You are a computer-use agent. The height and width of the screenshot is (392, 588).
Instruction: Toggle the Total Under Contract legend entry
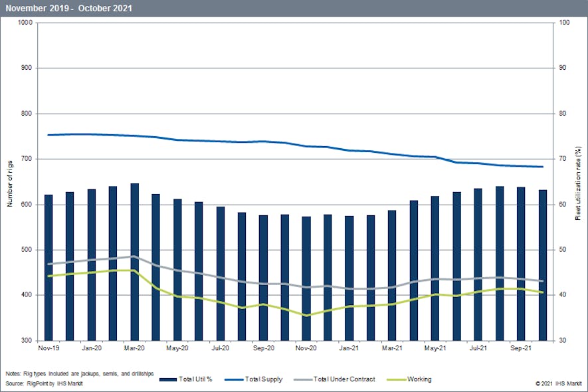(x=343, y=379)
